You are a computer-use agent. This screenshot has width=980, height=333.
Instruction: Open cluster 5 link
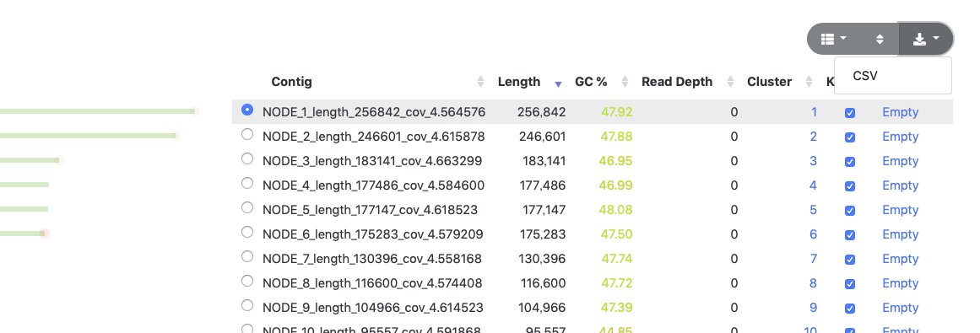click(x=814, y=210)
